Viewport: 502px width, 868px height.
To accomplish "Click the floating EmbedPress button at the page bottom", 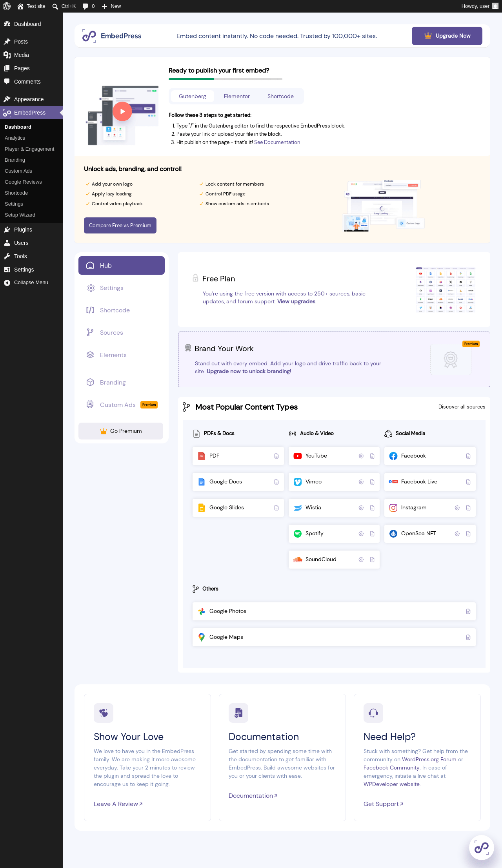I will (x=482, y=848).
